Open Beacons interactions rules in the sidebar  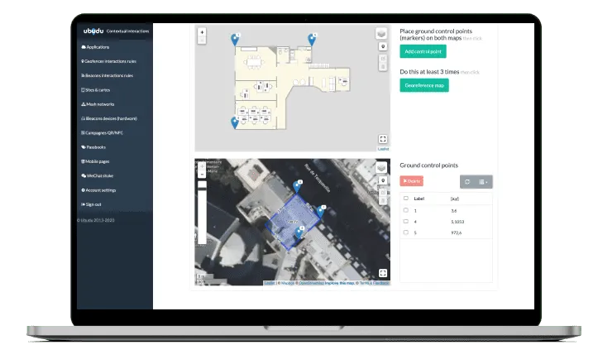click(x=108, y=75)
